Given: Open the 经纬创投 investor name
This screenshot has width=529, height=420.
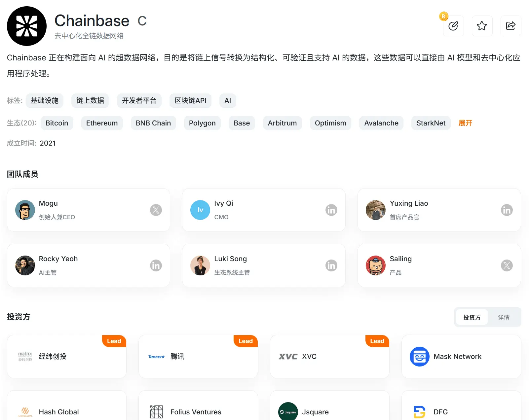Looking at the screenshot, I should 53,357.
